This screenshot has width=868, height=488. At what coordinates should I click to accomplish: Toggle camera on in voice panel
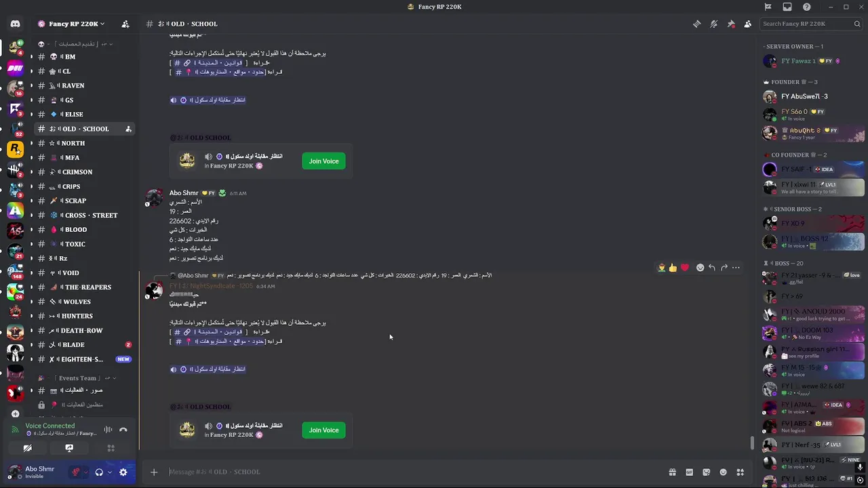pos(28,448)
